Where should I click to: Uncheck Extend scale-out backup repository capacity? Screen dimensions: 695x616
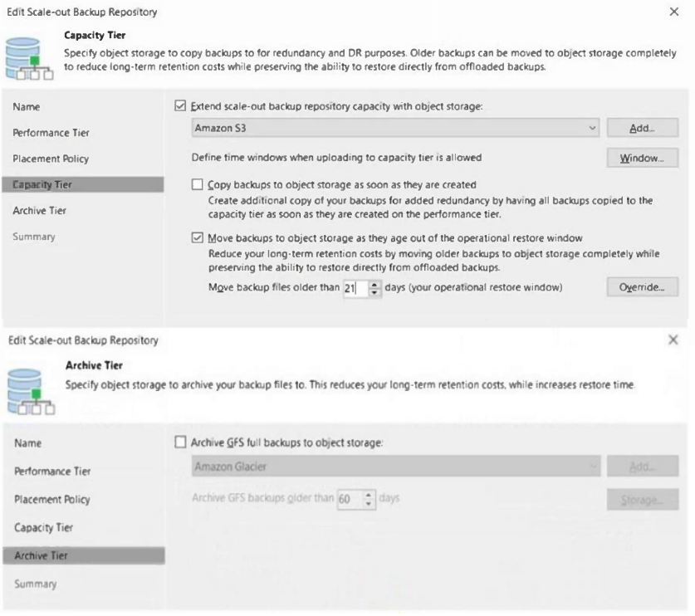[181, 106]
